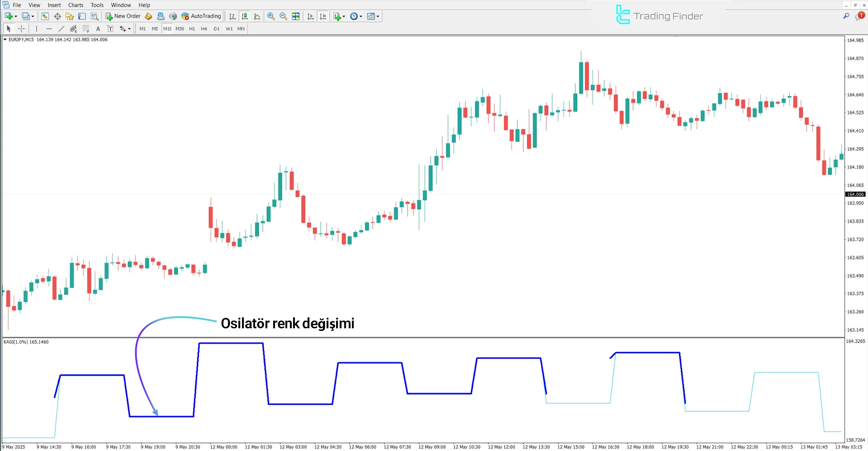Switch to candlestick chart display
Screen dimensions: 868x451
[245, 16]
